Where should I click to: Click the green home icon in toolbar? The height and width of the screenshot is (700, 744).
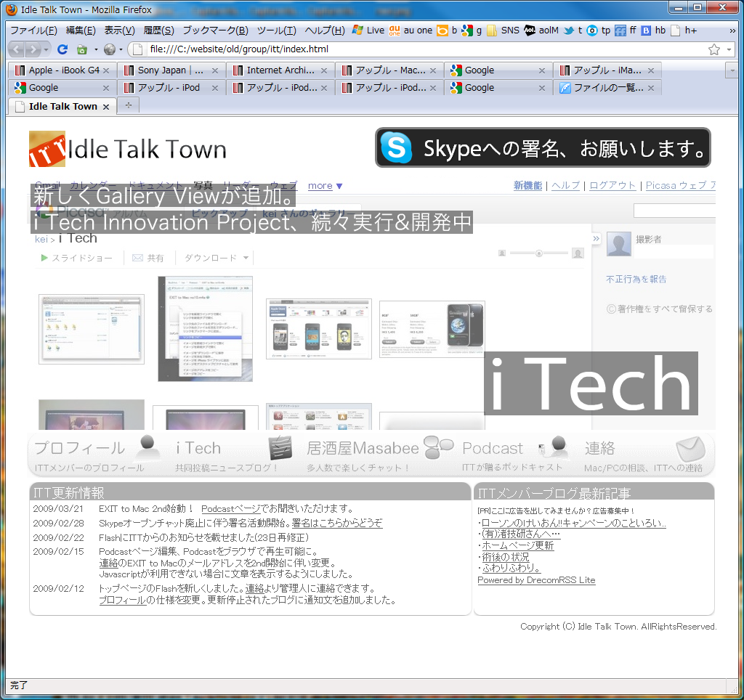pos(82,49)
